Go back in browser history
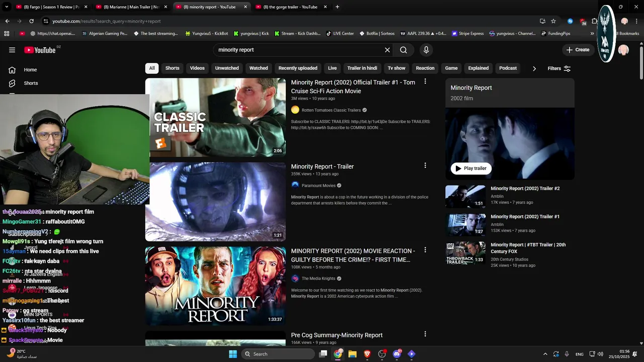The image size is (644, 362). [7, 21]
